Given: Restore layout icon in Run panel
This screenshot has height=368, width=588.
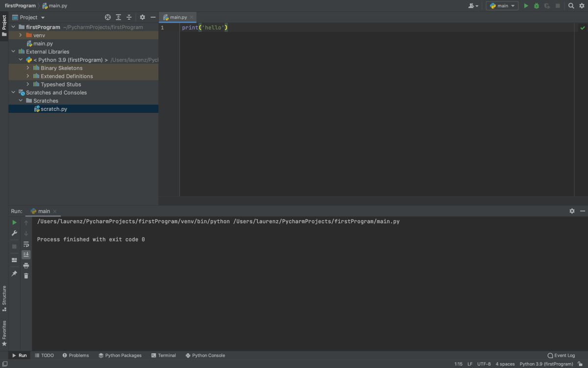Looking at the screenshot, I should coord(14,260).
